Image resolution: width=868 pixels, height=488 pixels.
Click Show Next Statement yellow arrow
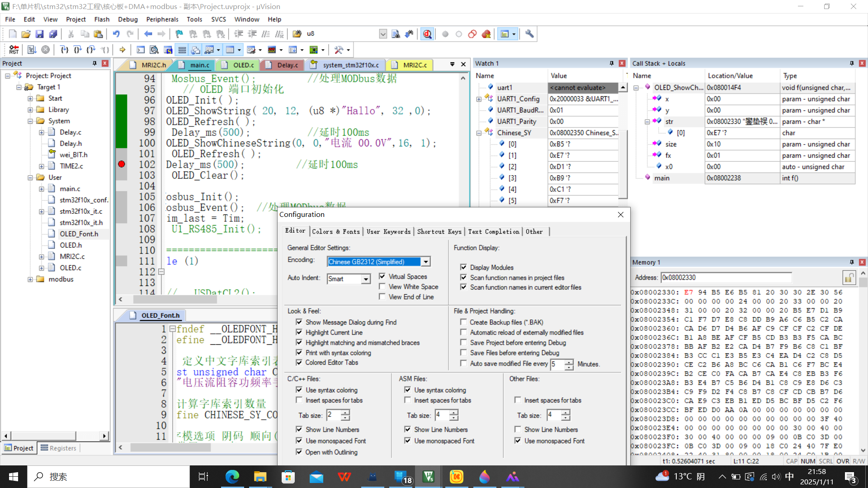(122, 50)
